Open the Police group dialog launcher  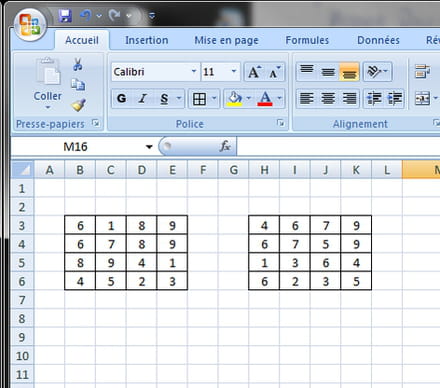(x=281, y=123)
